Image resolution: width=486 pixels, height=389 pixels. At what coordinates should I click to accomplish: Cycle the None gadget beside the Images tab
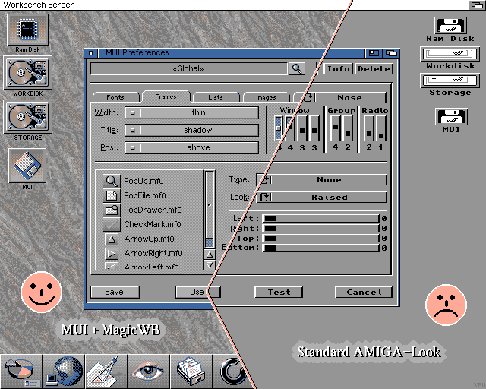pyautogui.click(x=343, y=97)
